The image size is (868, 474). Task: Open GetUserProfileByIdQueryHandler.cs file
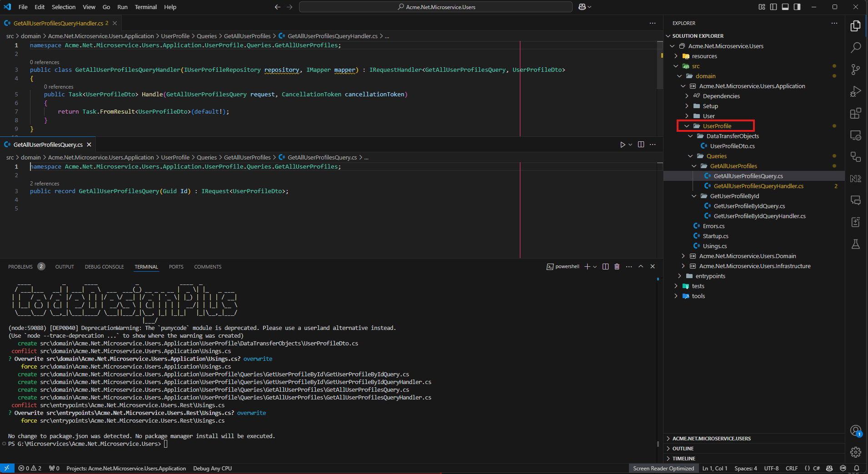(759, 216)
